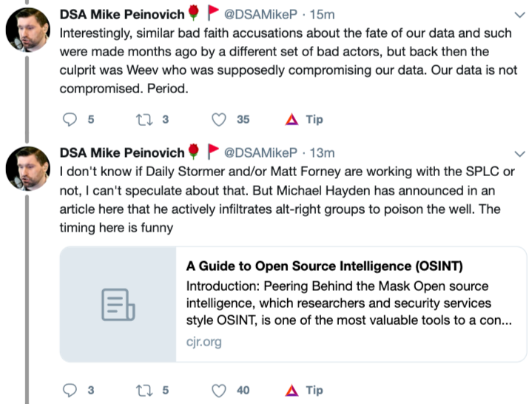
Task: Open the 15m timestamp of first tweet
Action: point(322,15)
